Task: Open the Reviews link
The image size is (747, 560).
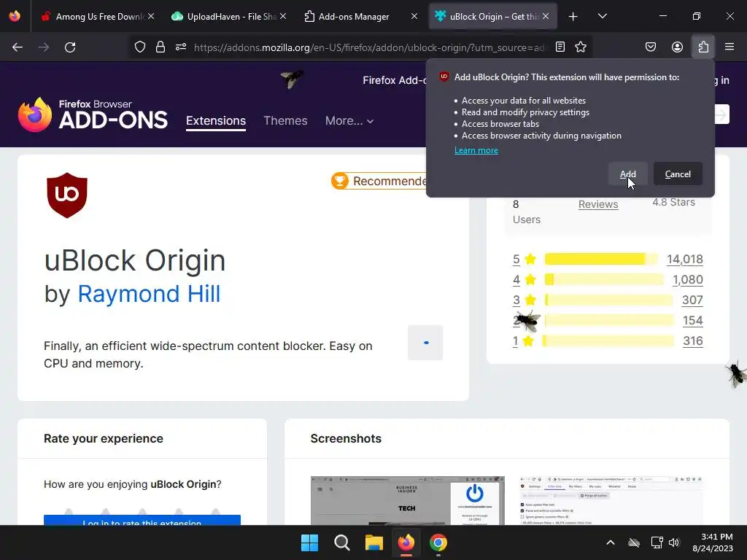Action: [598, 204]
